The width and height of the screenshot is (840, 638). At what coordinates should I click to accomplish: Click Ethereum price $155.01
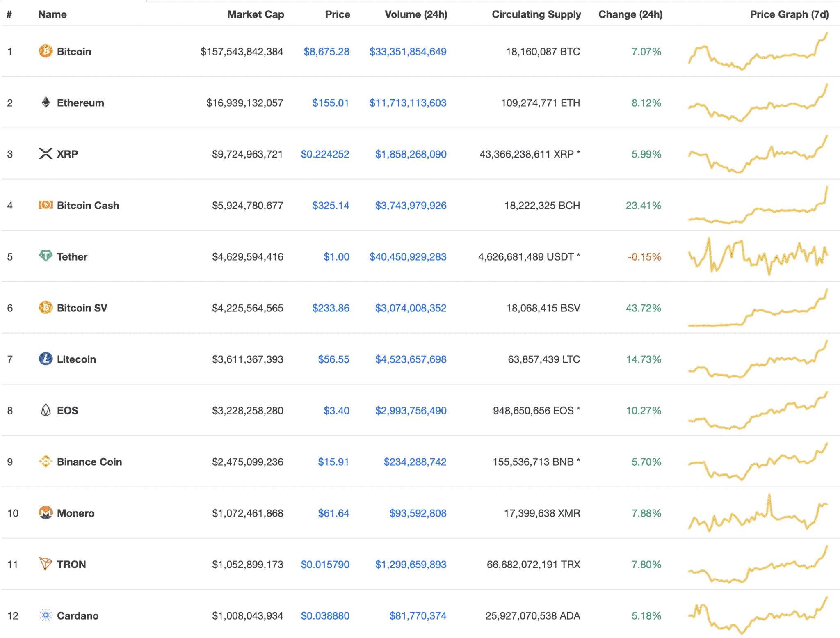point(331,103)
